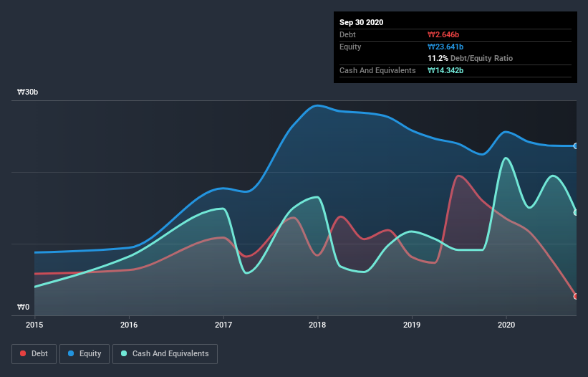Click the teal Cash And Equivalents dot
This screenshot has height=377, width=588.
point(124,353)
